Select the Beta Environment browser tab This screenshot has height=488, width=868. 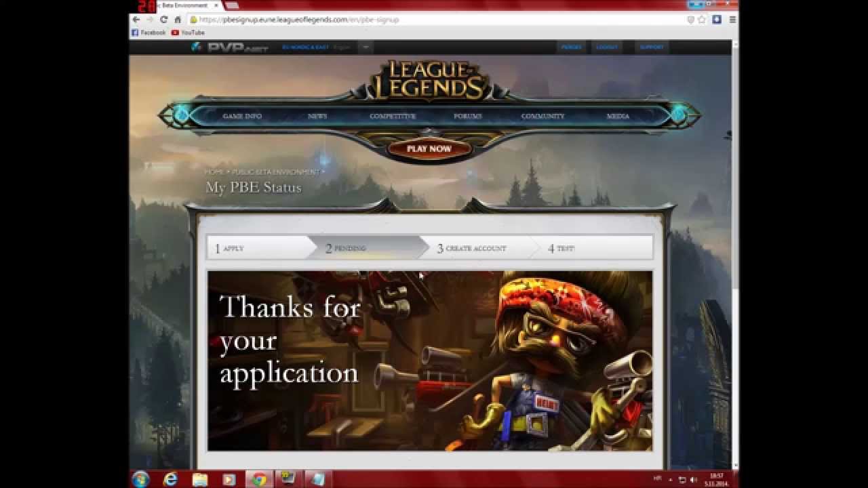[187, 5]
